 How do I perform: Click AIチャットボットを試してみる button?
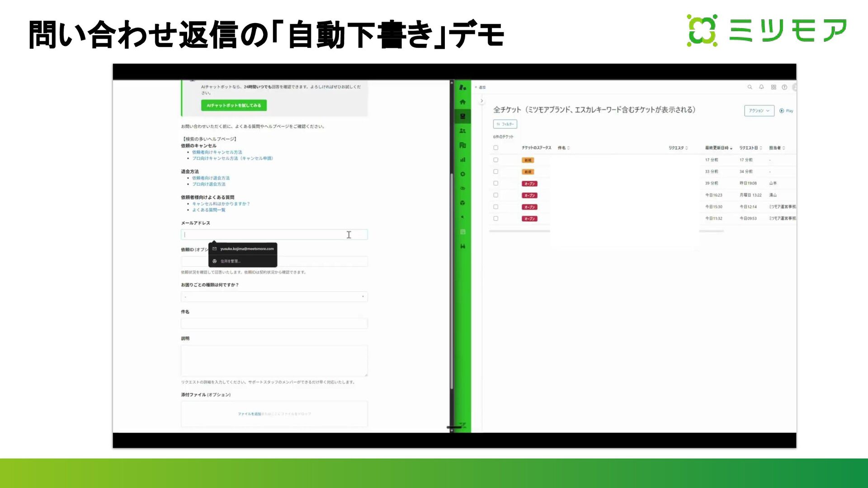pos(234,105)
